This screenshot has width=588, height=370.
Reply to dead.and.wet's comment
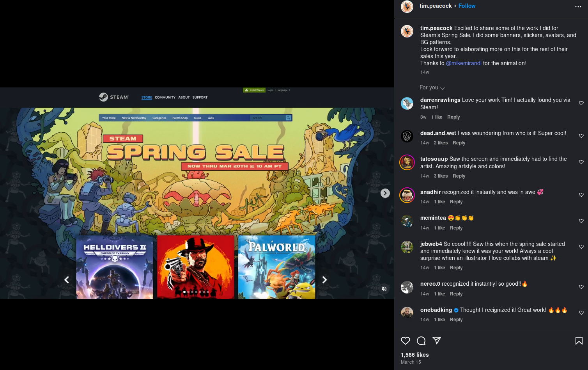(459, 143)
